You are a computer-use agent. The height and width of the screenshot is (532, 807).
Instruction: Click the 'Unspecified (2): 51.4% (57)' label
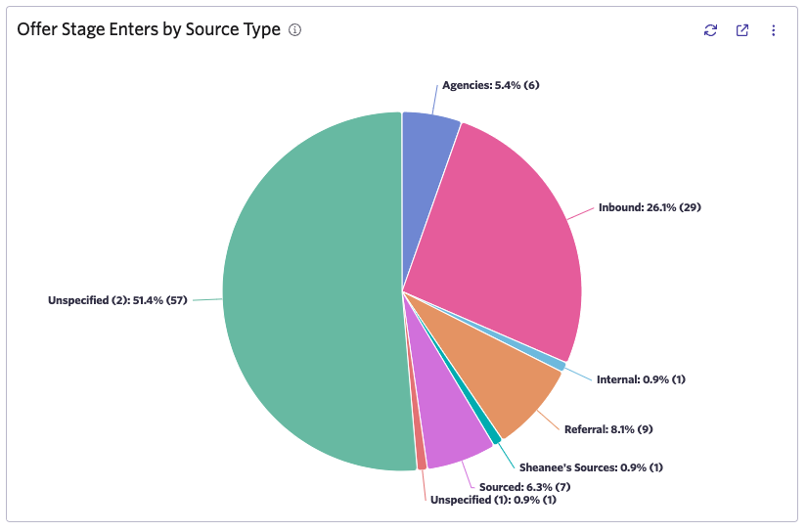117,300
